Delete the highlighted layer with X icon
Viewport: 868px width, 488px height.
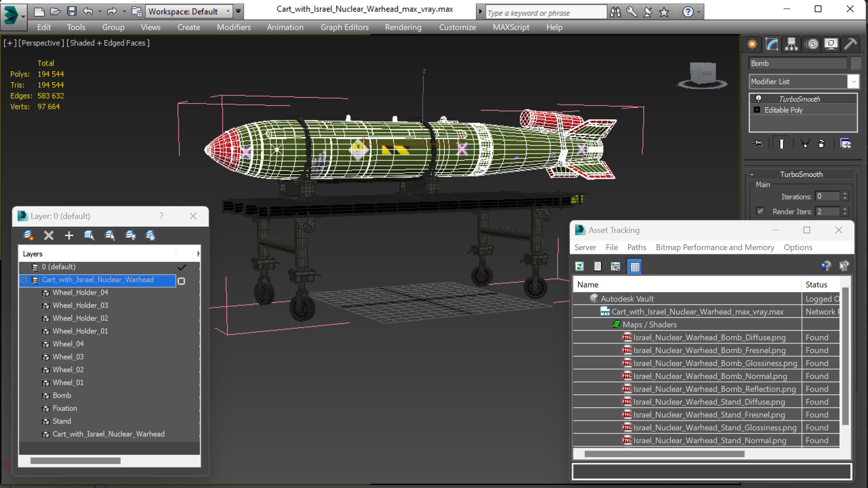[49, 235]
